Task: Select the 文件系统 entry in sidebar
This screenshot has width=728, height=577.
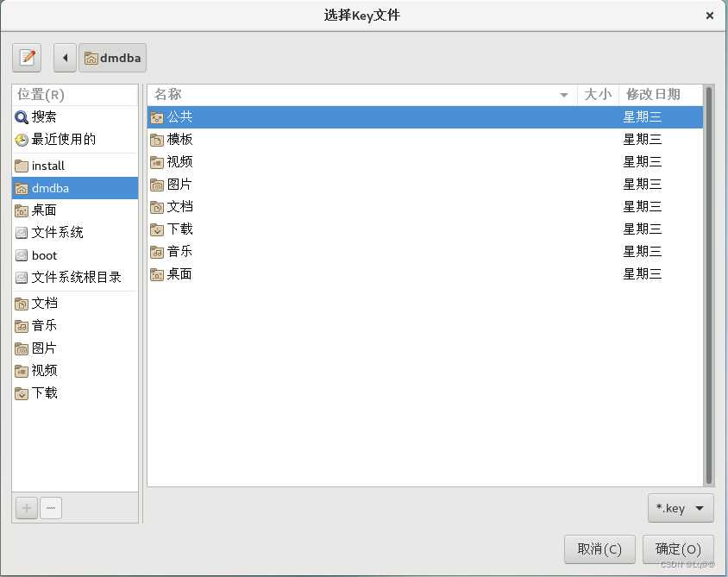Action: (47, 232)
